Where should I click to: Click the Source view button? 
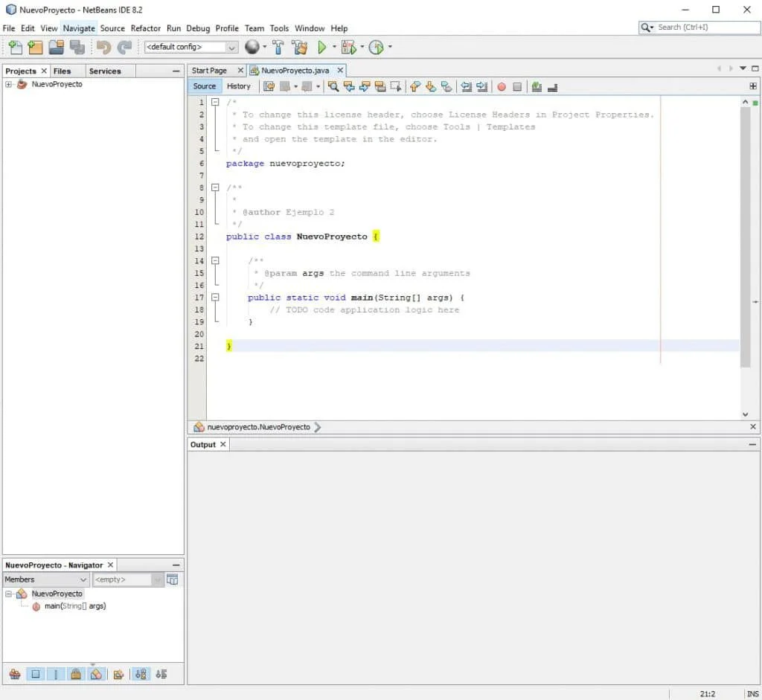[204, 86]
